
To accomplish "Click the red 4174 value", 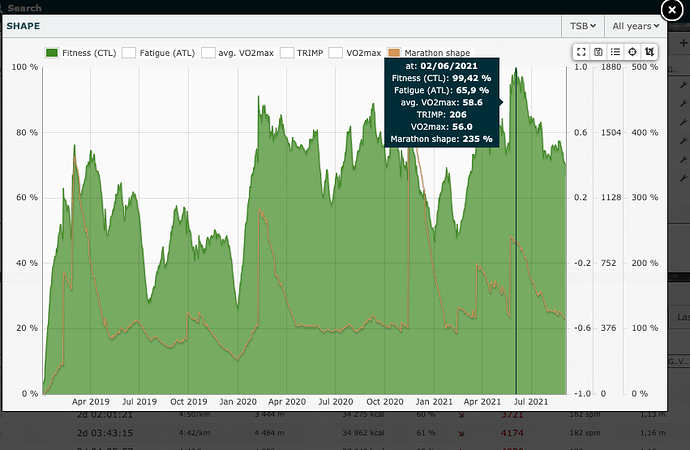I will pos(512,433).
